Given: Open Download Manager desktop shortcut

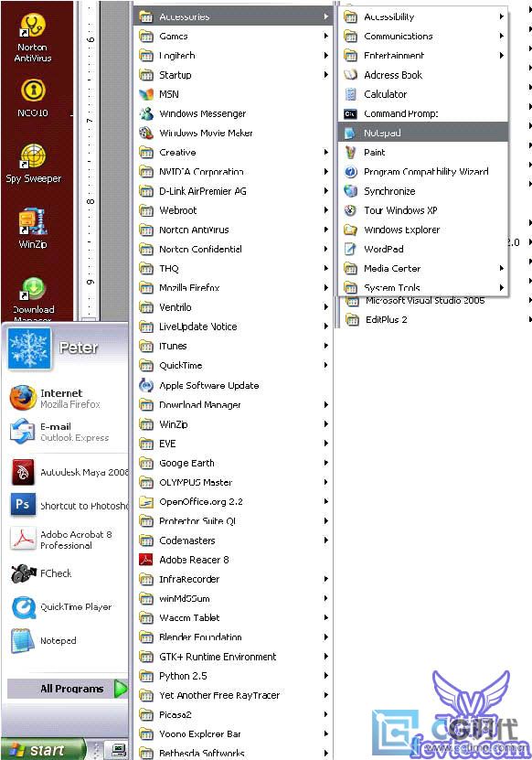Looking at the screenshot, I should point(33,297).
